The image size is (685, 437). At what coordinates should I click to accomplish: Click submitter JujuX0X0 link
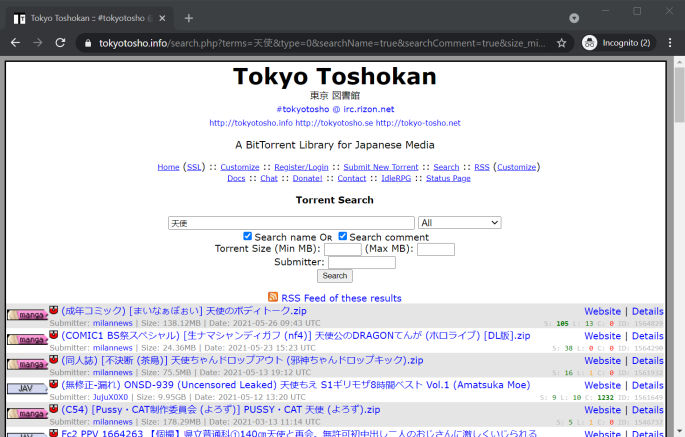(111, 397)
